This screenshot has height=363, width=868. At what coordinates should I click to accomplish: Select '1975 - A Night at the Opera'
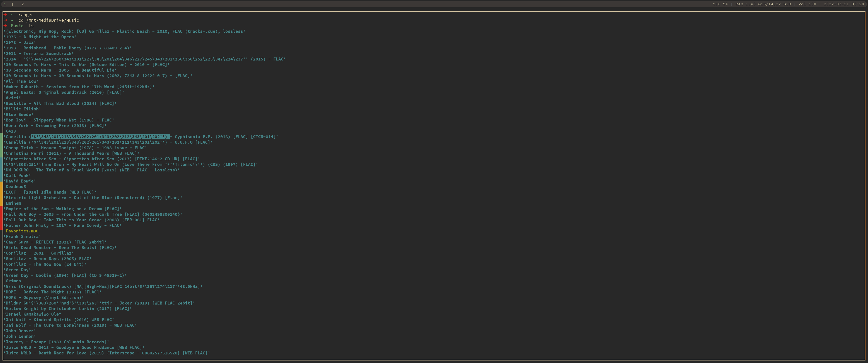point(40,37)
